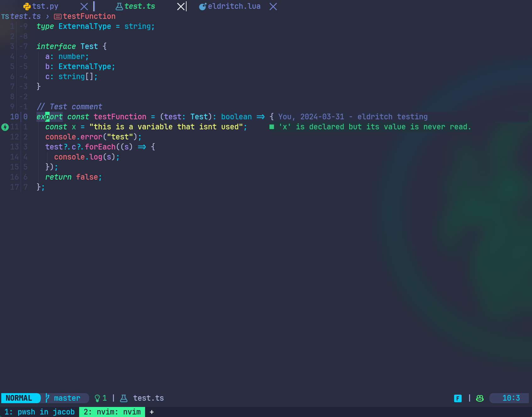The width and height of the screenshot is (532, 417).
Task: Click the unused variable string literal
Action: point(166,127)
